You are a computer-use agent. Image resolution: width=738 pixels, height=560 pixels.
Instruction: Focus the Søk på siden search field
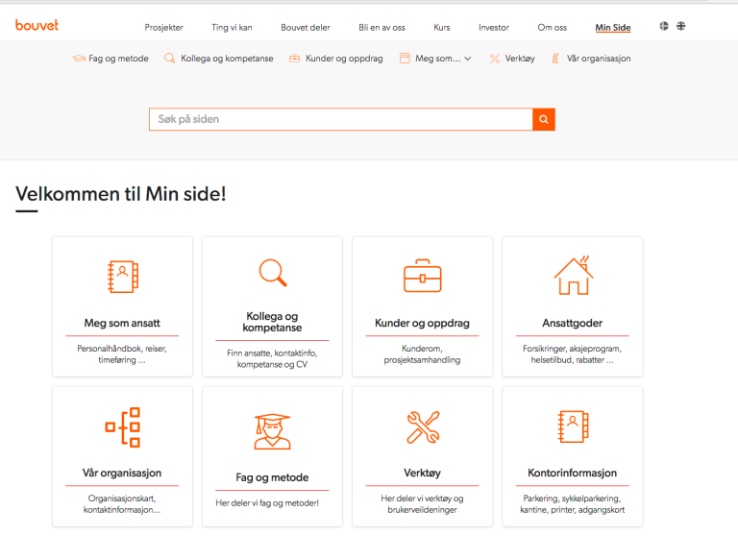pos(341,119)
